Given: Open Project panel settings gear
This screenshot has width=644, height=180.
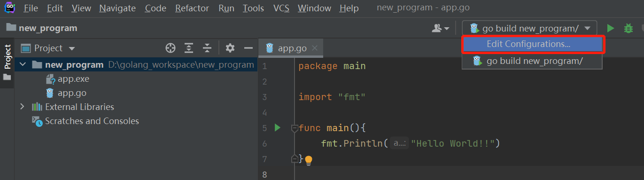Looking at the screenshot, I should [x=230, y=48].
